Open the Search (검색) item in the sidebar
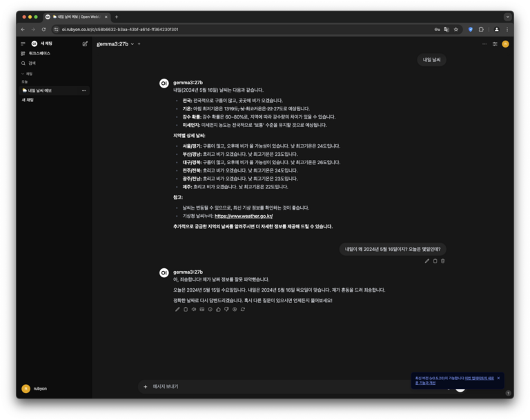The height and width of the screenshot is (420, 530). point(32,63)
